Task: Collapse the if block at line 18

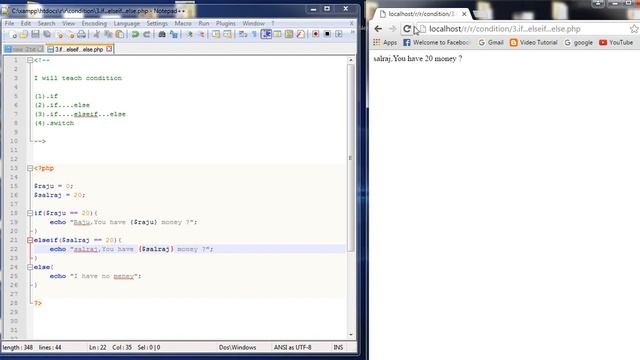Action: coord(30,213)
